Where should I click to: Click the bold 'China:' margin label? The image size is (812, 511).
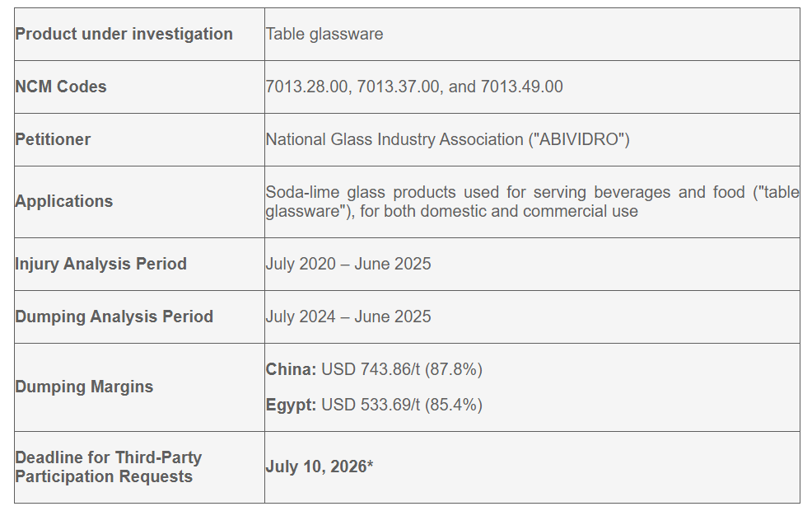(291, 369)
